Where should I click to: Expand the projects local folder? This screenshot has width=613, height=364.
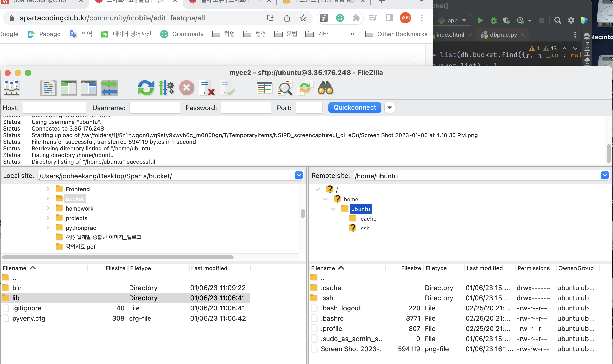pyautogui.click(x=48, y=218)
